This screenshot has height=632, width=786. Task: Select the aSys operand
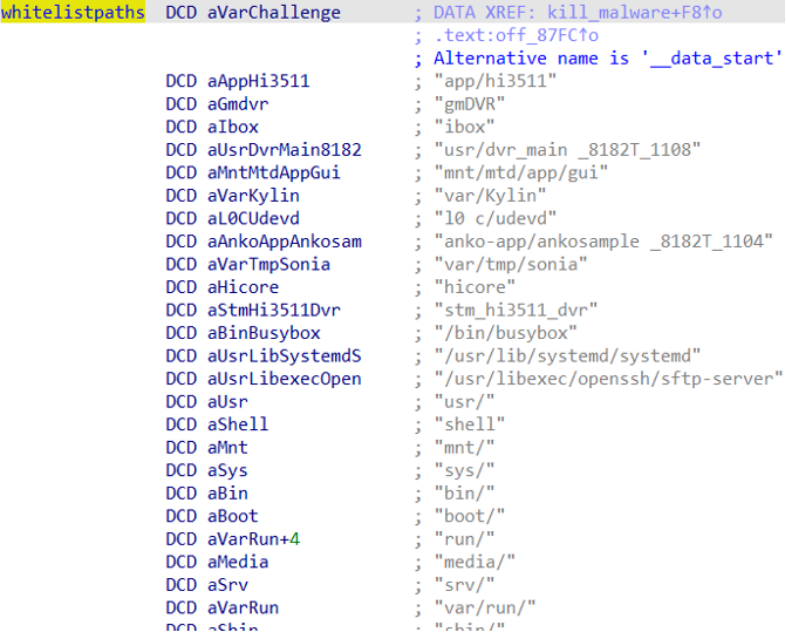tap(228, 471)
